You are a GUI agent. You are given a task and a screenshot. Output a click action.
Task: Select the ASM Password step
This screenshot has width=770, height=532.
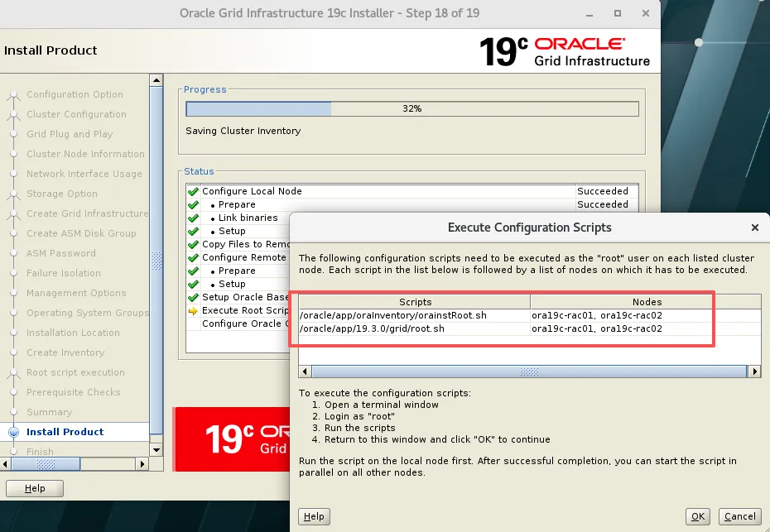[x=61, y=253]
